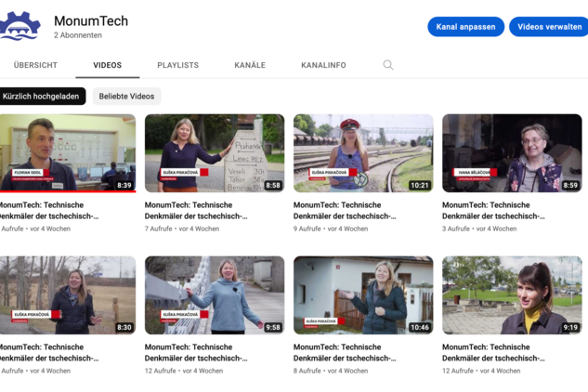Click the 9:58 duration badge

[273, 328]
